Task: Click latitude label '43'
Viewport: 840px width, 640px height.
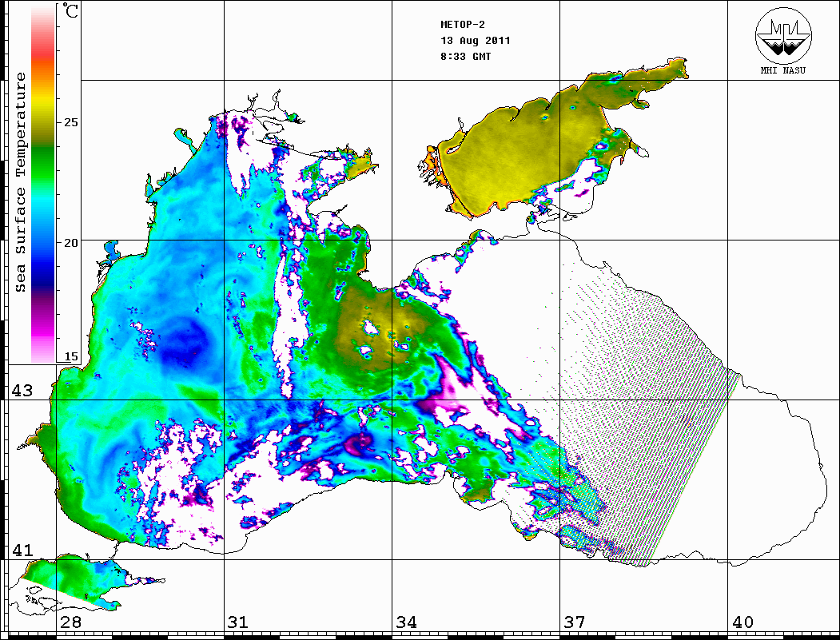Action: click(x=22, y=391)
